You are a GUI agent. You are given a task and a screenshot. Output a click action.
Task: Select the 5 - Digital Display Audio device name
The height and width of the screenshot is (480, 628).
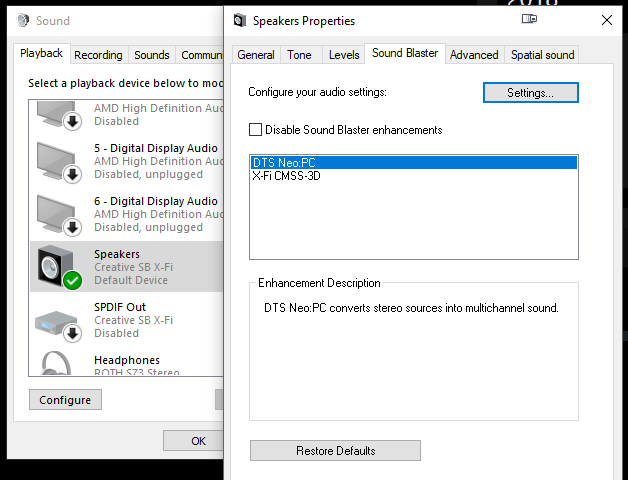(x=156, y=148)
